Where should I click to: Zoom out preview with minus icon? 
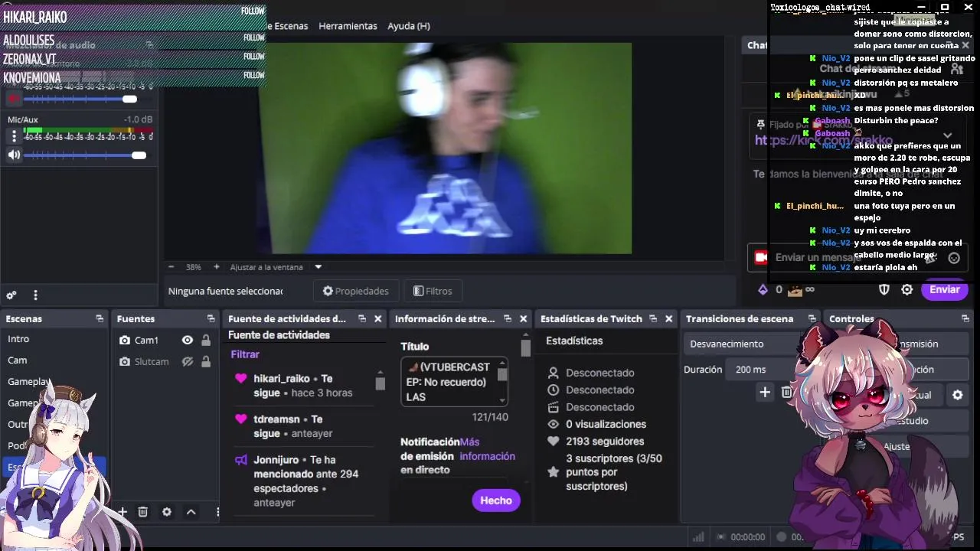coord(171,267)
